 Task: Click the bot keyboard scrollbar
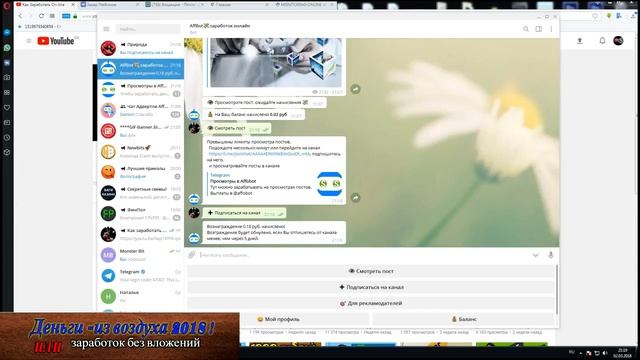point(557,288)
